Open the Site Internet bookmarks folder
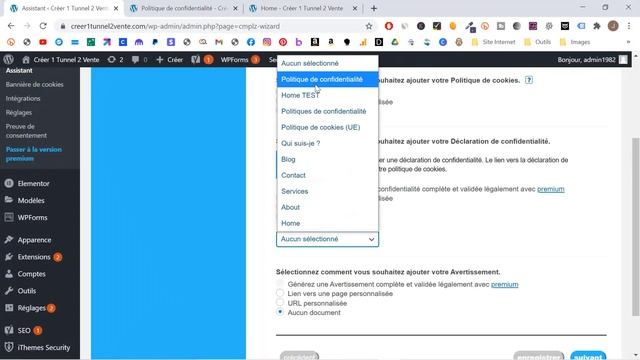 pos(493,42)
